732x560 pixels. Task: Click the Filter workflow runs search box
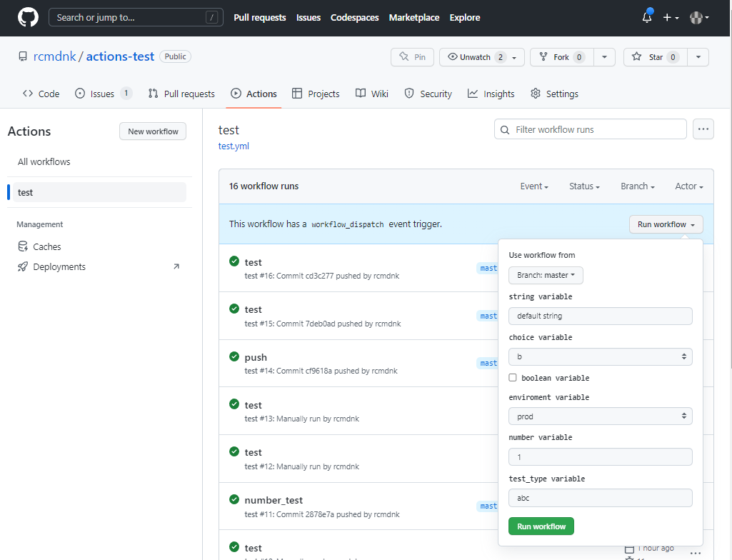[x=590, y=129]
